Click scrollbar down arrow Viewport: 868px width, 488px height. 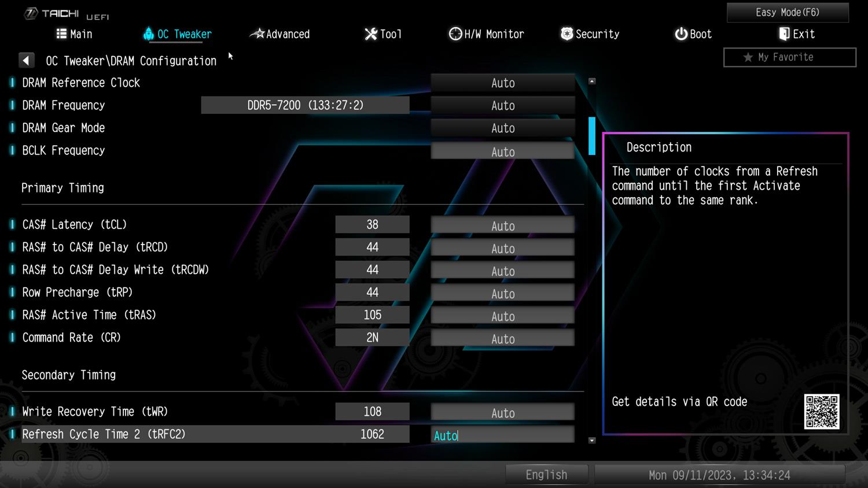(591, 441)
